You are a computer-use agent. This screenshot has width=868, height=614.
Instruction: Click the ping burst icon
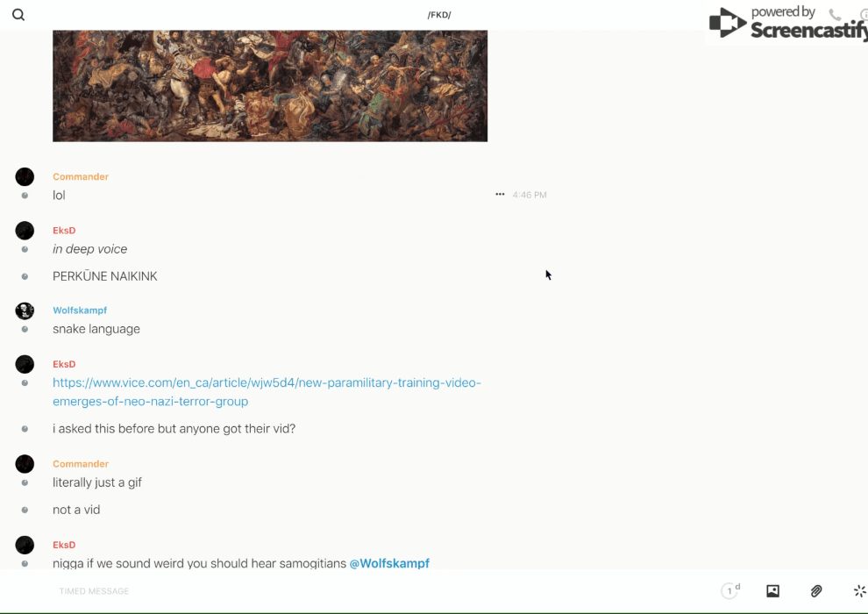point(860,590)
